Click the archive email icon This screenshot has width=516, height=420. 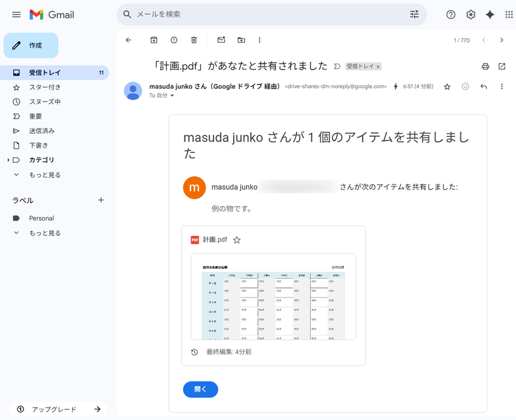pos(153,40)
